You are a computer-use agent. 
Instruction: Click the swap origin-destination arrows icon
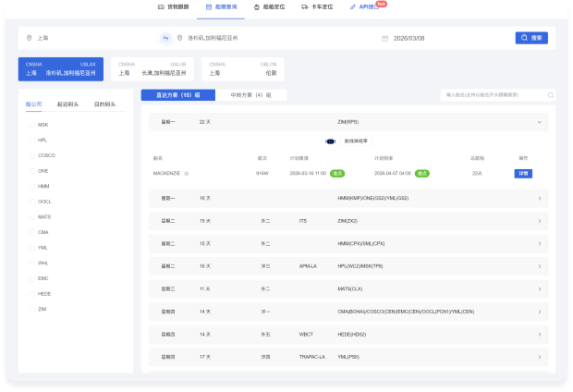pos(166,38)
